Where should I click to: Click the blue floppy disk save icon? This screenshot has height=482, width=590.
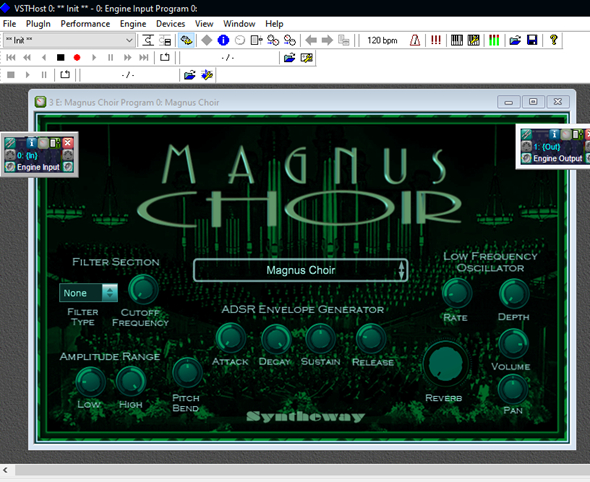(532, 40)
